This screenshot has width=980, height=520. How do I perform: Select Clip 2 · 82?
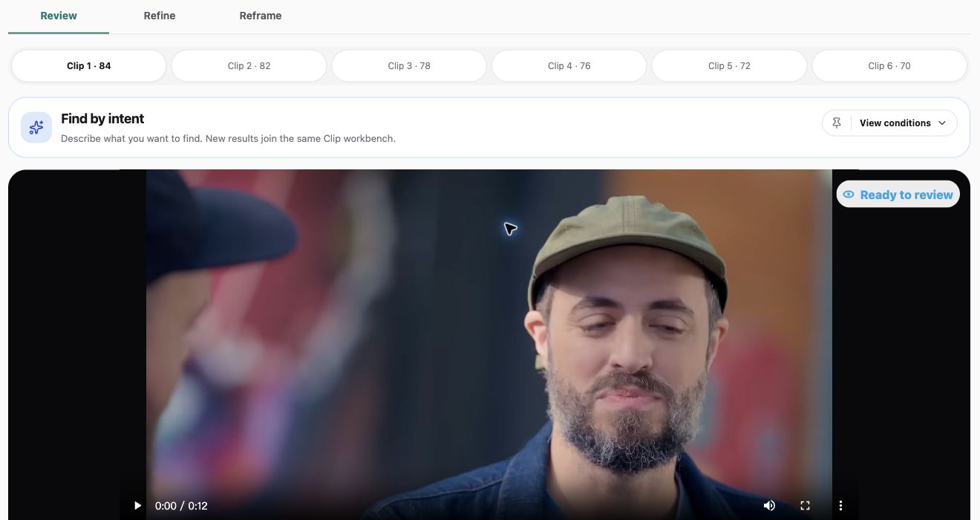pyautogui.click(x=249, y=66)
